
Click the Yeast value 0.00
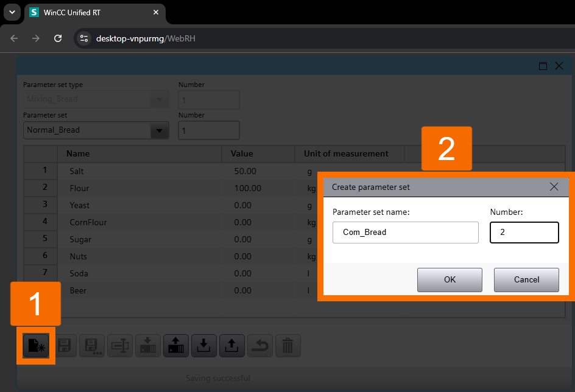coord(242,205)
